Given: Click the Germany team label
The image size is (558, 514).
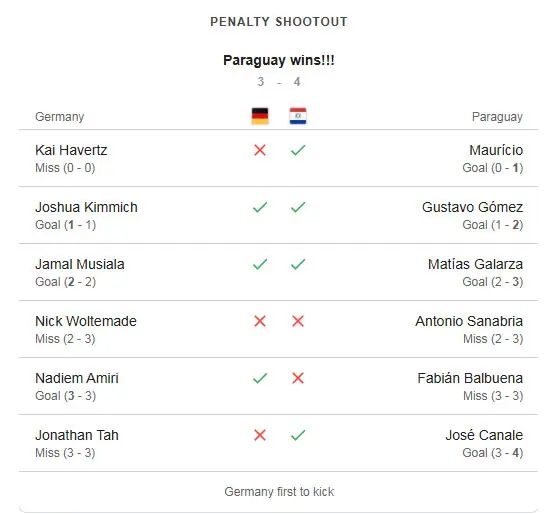Looking at the screenshot, I should [x=59, y=117].
